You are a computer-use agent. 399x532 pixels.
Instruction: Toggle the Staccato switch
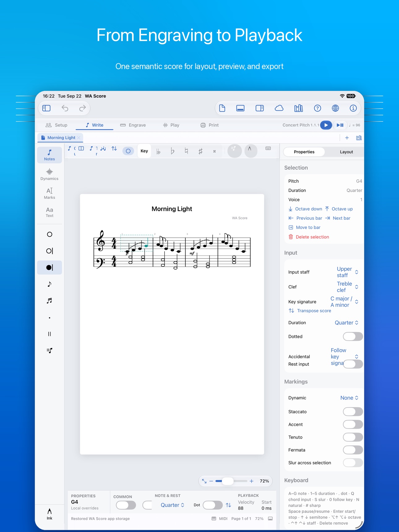click(353, 412)
